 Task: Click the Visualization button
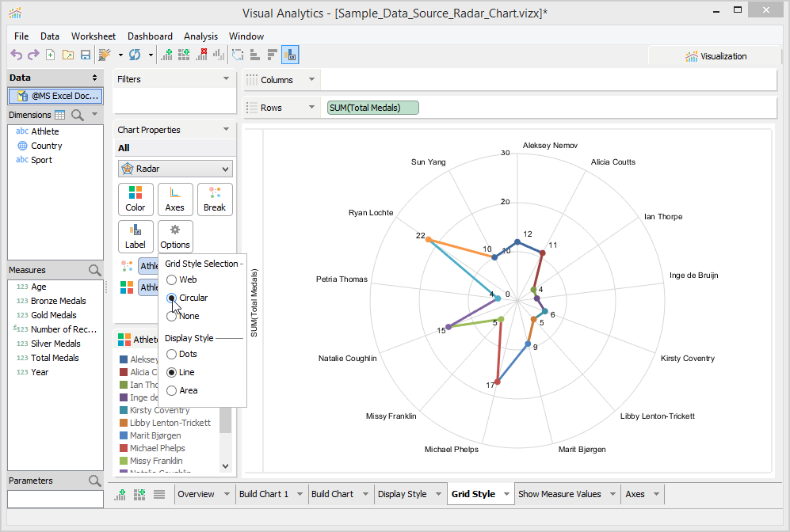[x=716, y=56]
